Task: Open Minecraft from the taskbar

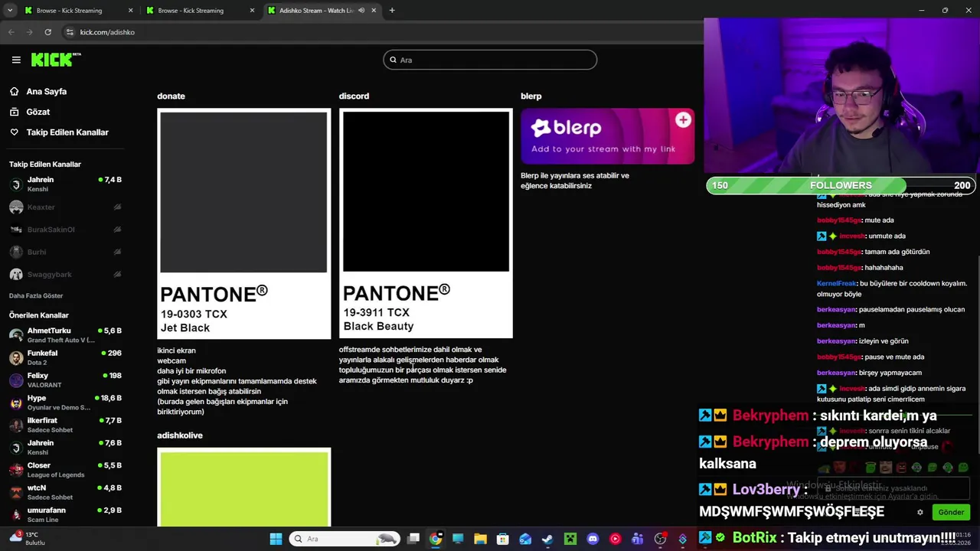Action: pos(570,539)
